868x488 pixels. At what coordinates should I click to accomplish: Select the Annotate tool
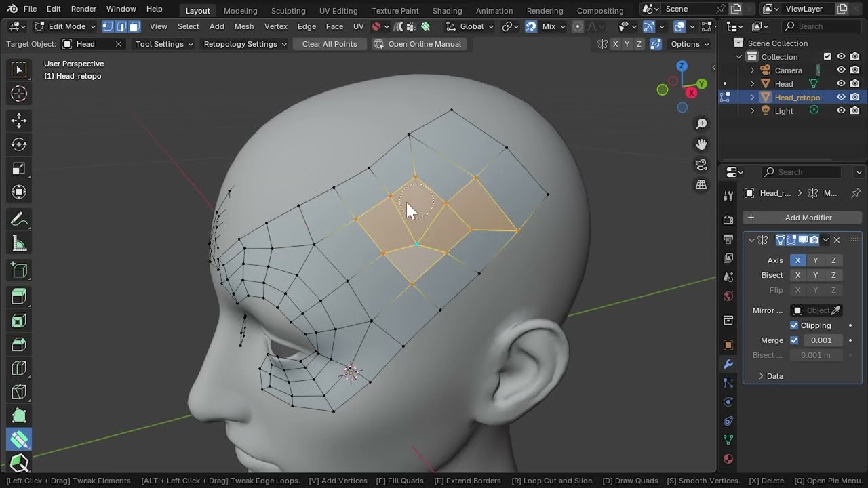click(19, 219)
